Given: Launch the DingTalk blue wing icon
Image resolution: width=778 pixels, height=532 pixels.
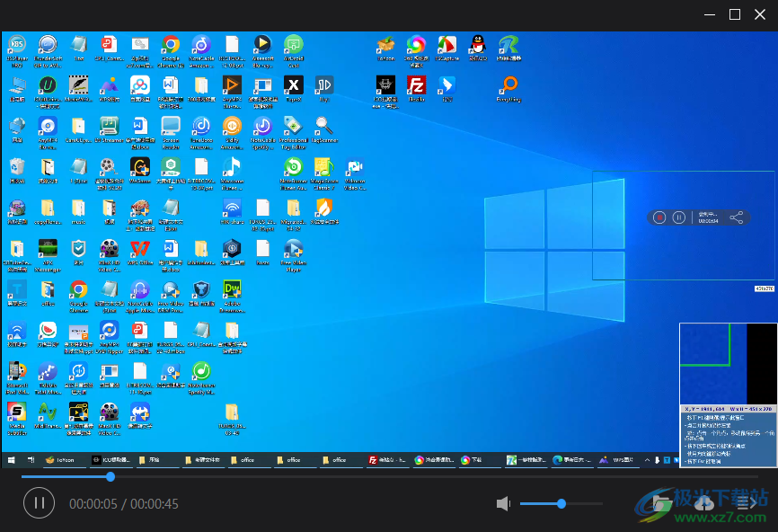Looking at the screenshot, I should [447, 89].
